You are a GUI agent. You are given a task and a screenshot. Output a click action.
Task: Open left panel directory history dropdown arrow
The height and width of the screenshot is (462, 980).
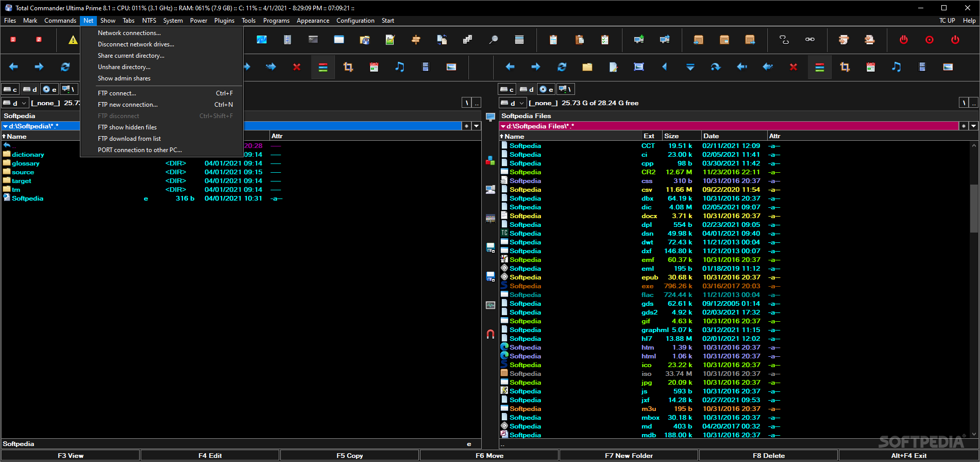tap(477, 126)
